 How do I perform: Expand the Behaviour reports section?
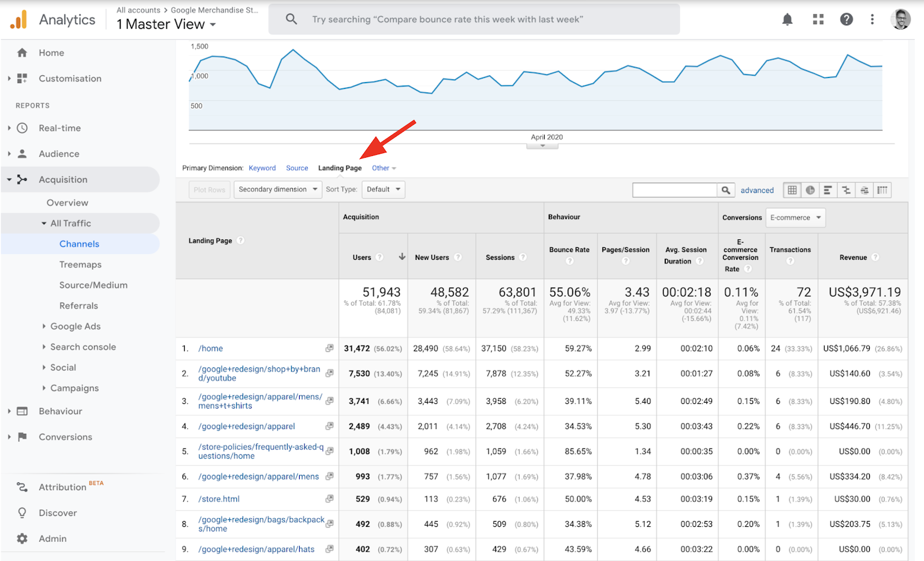(x=9, y=411)
